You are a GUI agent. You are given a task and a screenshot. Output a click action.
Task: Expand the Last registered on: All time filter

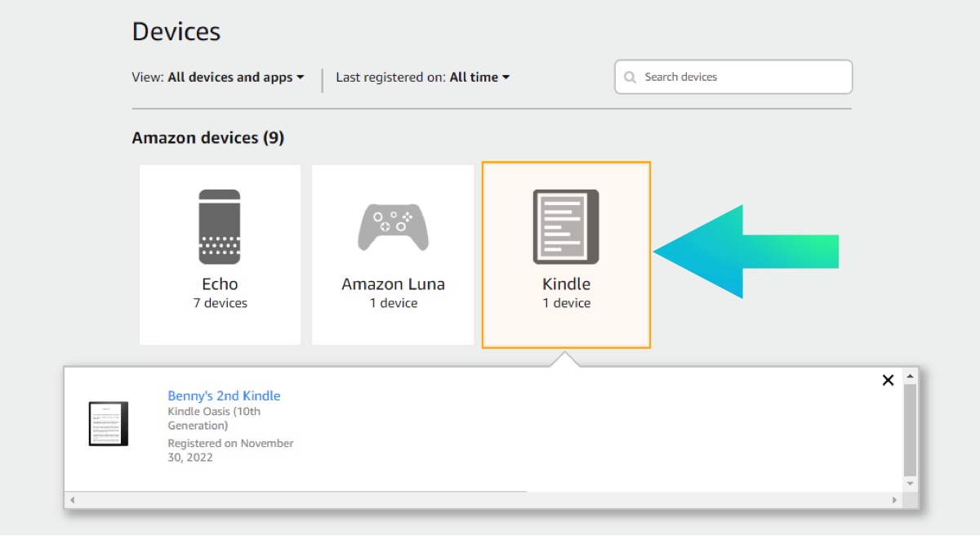(x=422, y=78)
